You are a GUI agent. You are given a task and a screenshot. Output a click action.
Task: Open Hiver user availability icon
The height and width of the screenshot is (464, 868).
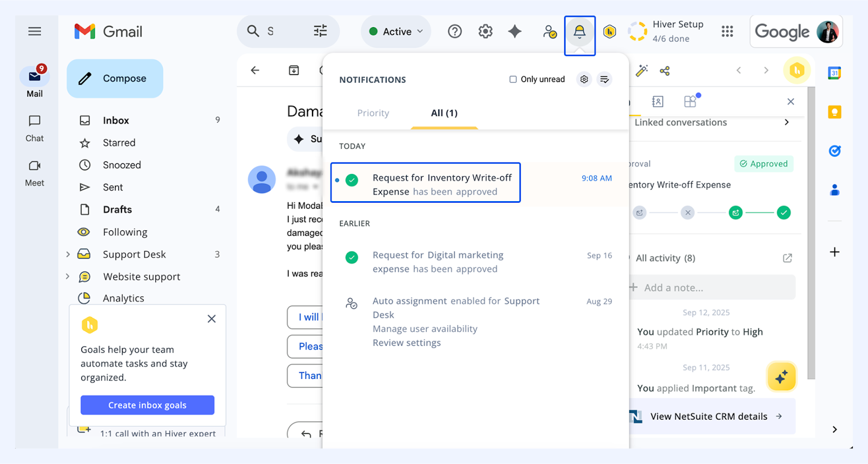pos(550,31)
